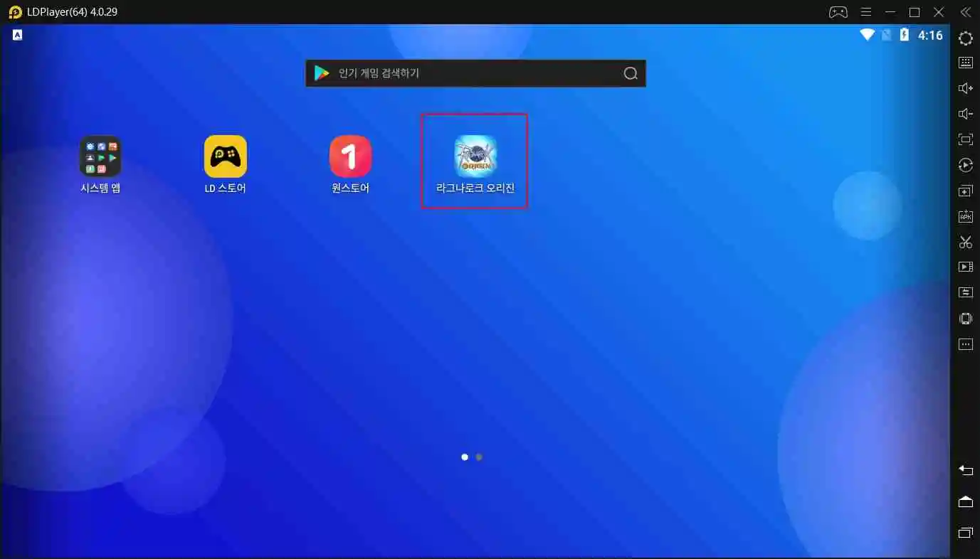980x559 pixels.
Task: Click the magnifier search icon
Action: pyautogui.click(x=630, y=73)
